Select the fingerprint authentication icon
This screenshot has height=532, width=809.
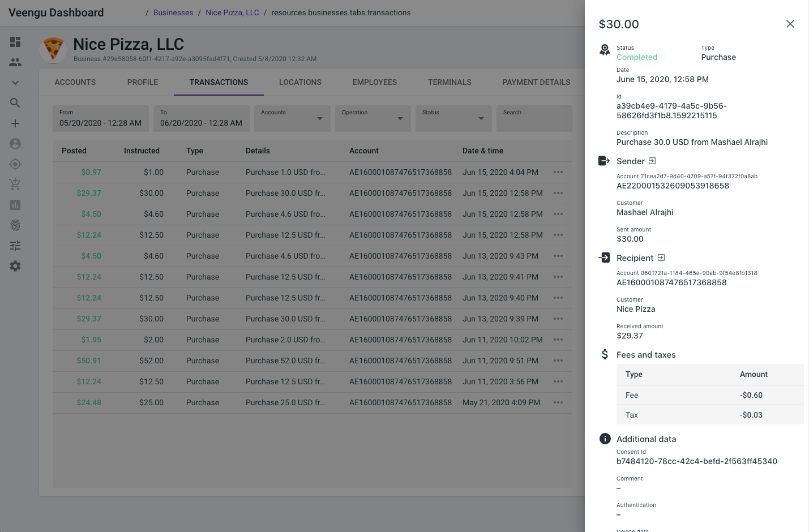tap(15, 225)
